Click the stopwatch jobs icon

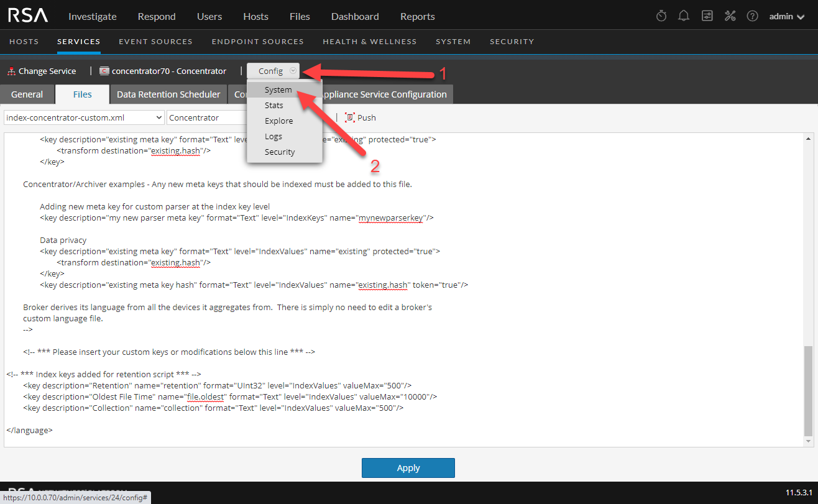click(661, 16)
